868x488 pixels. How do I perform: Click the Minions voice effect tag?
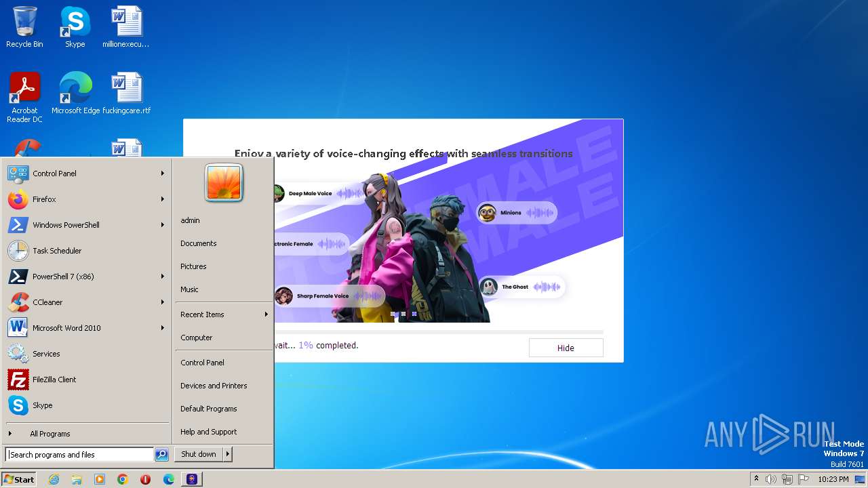516,213
